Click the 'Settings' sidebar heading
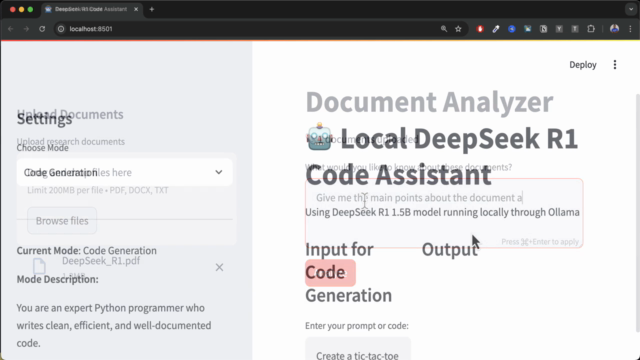Screen dimensions: 640x360 point(44,119)
